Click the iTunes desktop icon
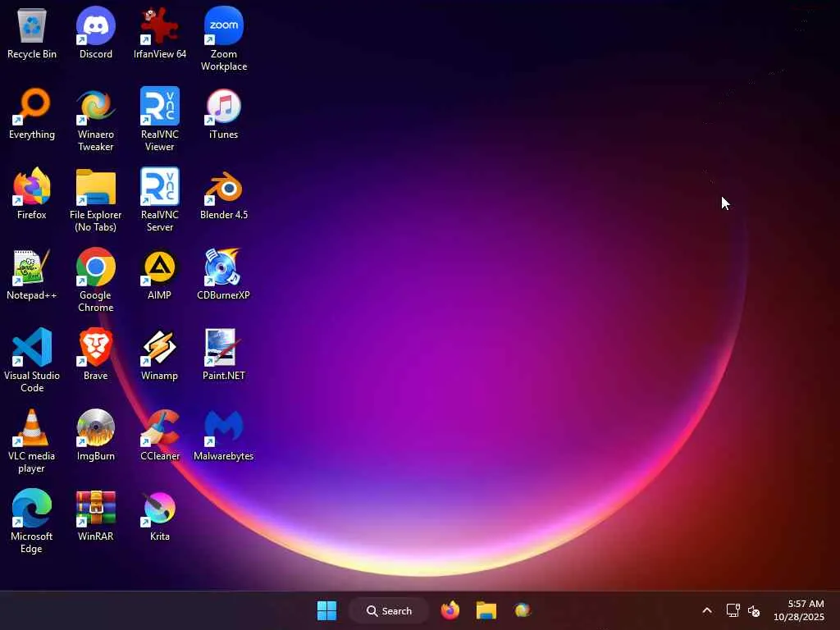Screen dimensions: 840x630 (223, 113)
